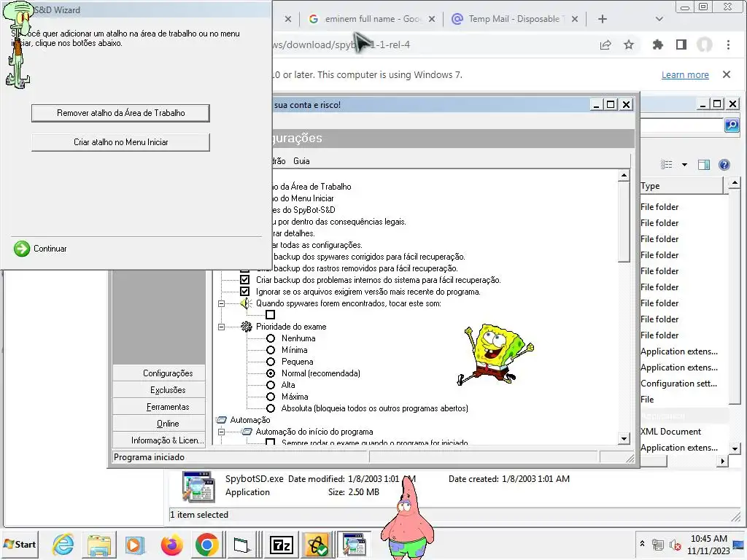Click Remover atalho da Área de Trabalho button
The height and width of the screenshot is (560, 747).
(x=120, y=113)
